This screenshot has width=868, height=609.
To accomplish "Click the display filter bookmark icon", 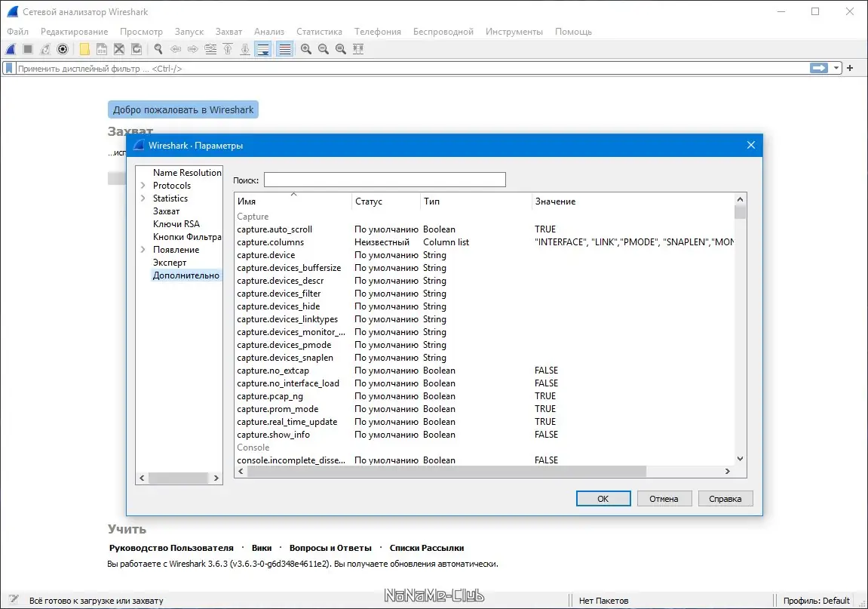I will click(9, 68).
